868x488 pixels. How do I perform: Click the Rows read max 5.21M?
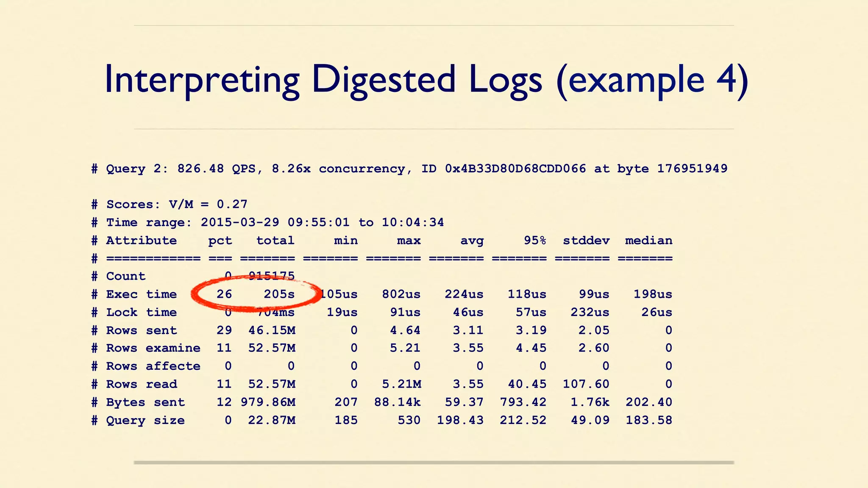pos(401,384)
